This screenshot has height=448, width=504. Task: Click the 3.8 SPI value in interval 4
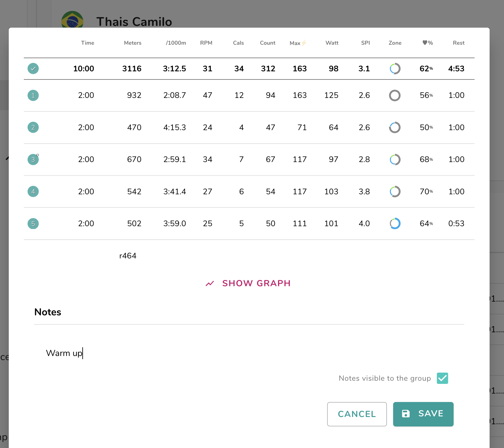pos(364,191)
